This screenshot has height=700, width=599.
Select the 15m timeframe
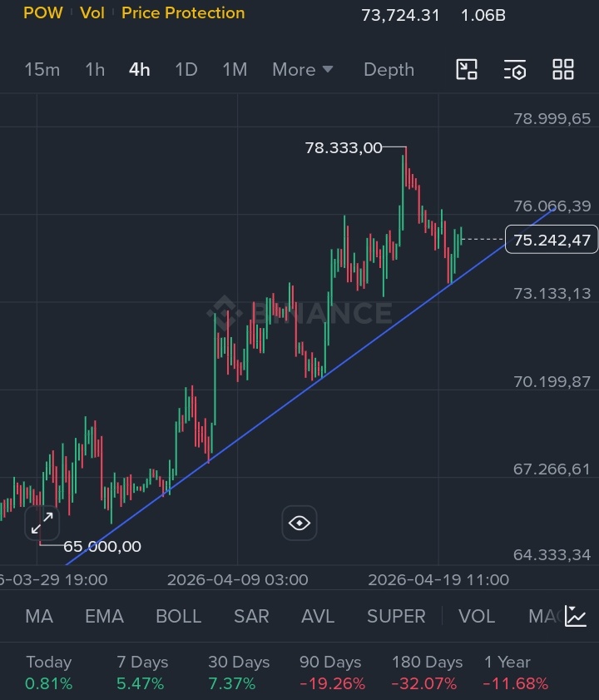[42, 70]
